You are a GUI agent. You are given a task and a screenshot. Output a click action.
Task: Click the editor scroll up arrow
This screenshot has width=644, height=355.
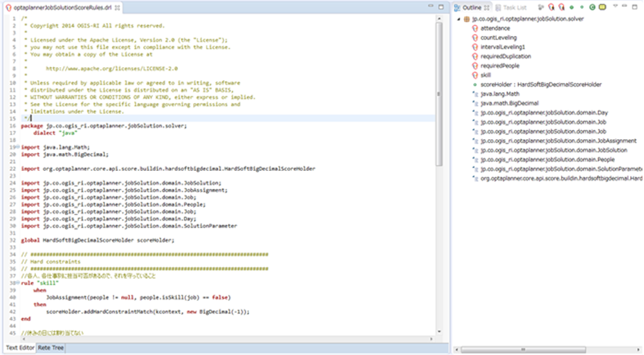click(x=439, y=19)
